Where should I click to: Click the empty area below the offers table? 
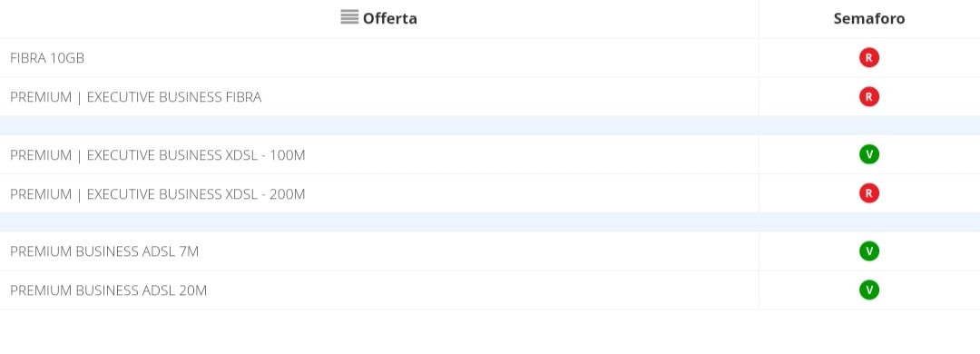click(x=490, y=331)
